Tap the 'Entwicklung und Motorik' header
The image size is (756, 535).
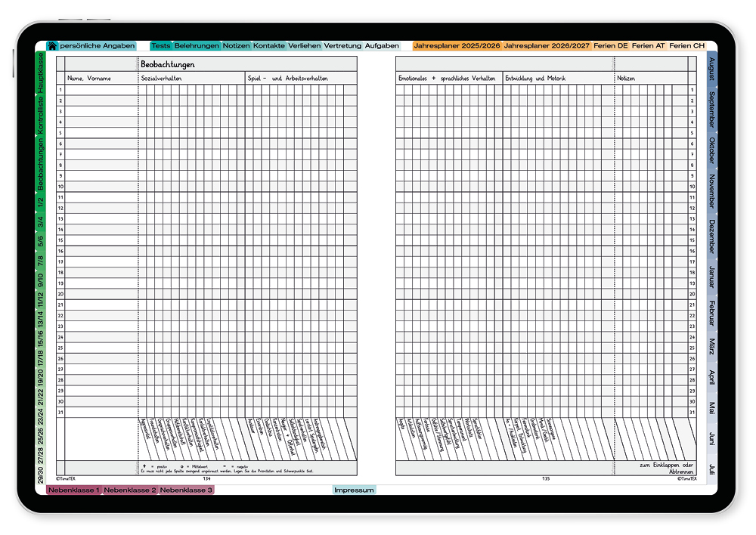pyautogui.click(x=535, y=78)
